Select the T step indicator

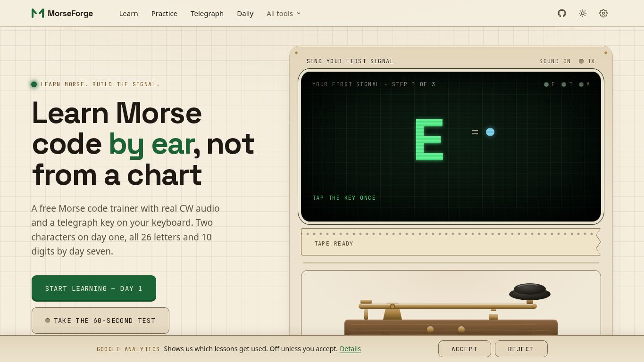567,84
